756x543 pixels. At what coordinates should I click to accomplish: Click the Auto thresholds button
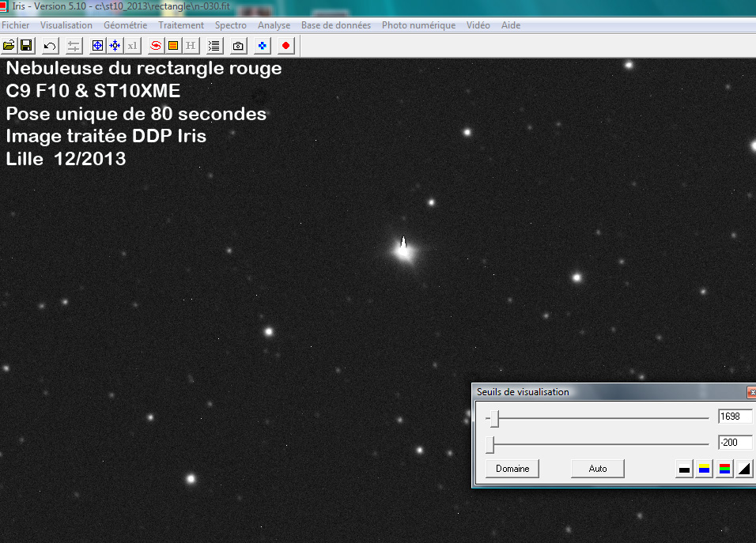tap(597, 469)
